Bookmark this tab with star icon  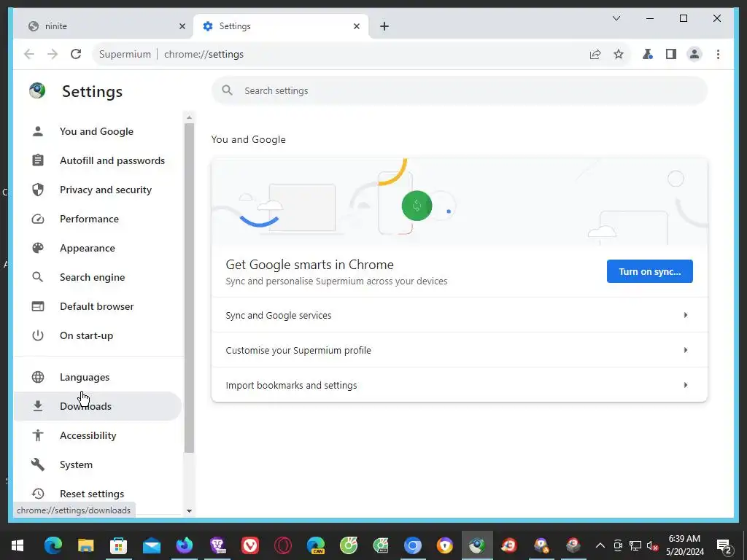[619, 54]
